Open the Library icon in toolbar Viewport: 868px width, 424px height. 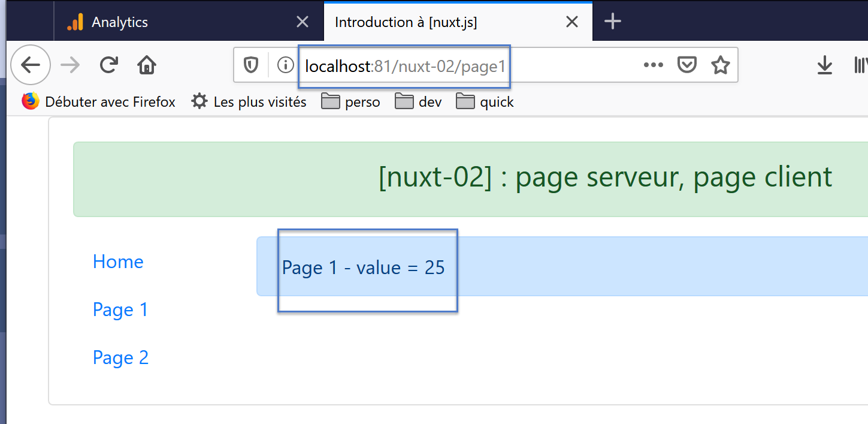(860, 65)
